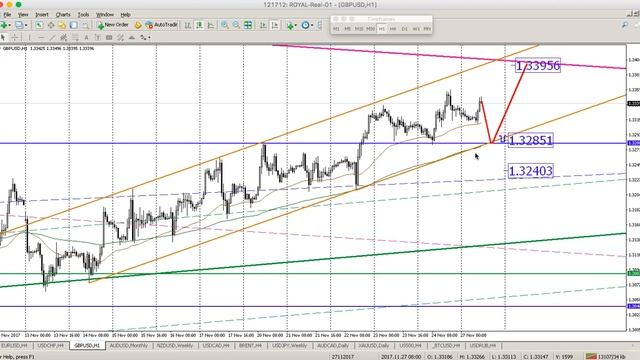
Task: Draw a horizontal line
Action: pyautogui.click(x=41, y=37)
